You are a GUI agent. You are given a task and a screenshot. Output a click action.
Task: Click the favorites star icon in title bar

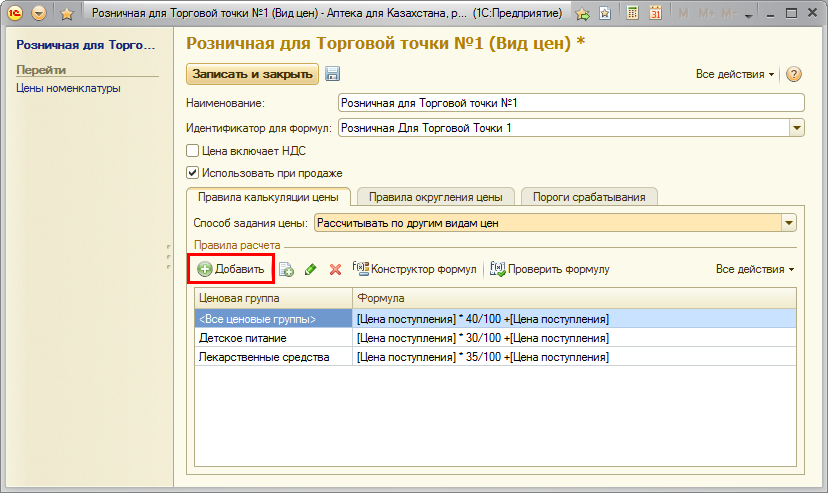tap(66, 14)
